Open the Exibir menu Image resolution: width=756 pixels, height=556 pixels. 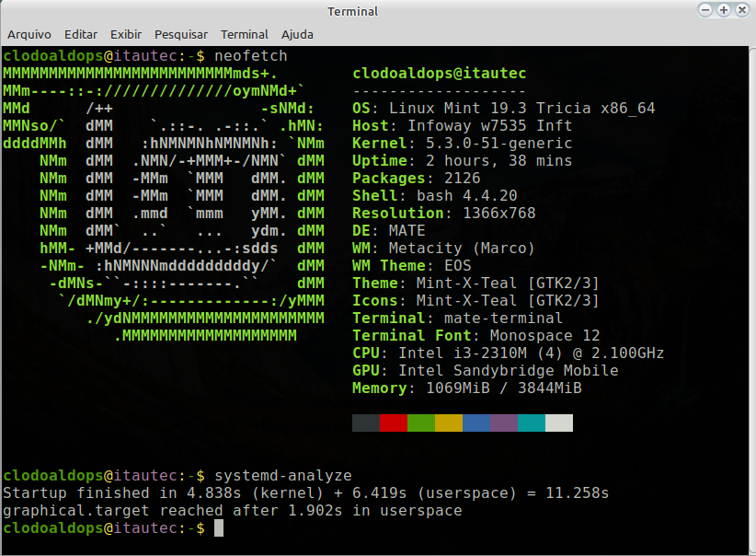pyautogui.click(x=125, y=34)
